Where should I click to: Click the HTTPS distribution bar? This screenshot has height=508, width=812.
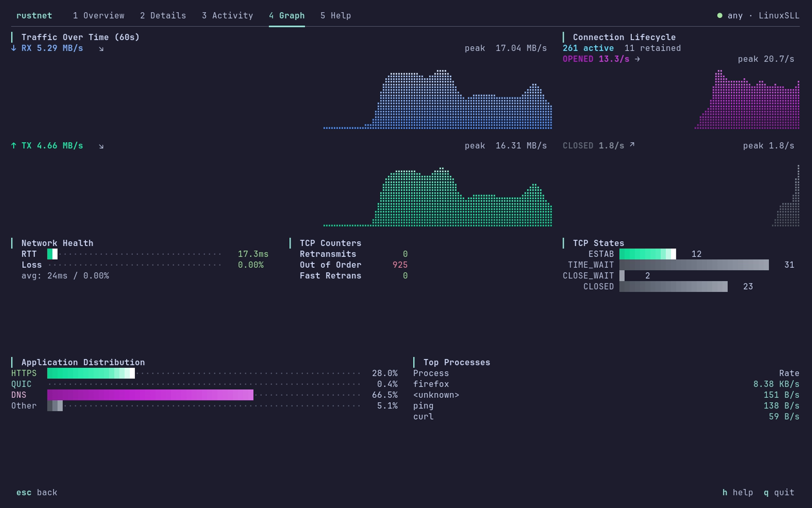(91, 373)
